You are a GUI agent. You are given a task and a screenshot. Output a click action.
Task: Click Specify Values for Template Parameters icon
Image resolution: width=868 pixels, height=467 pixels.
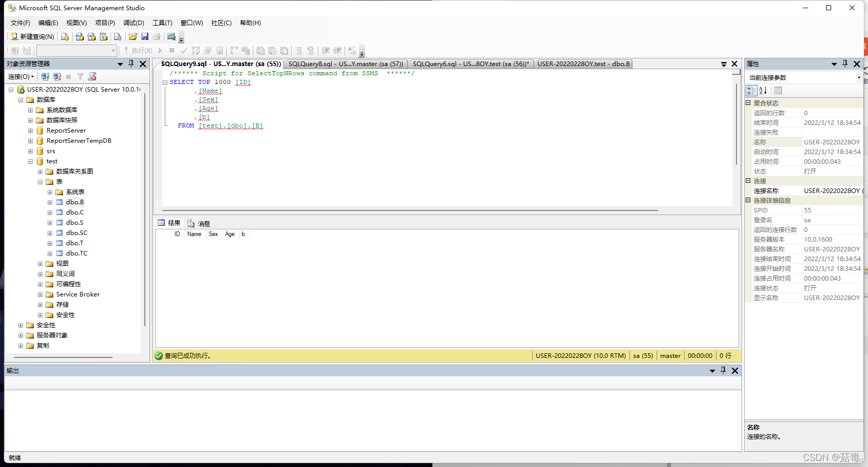click(352, 51)
